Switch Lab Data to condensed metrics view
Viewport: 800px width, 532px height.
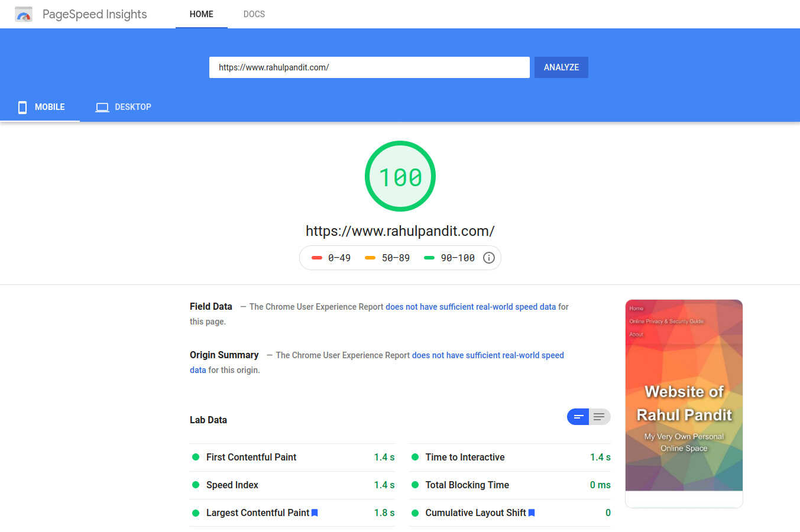(x=578, y=417)
